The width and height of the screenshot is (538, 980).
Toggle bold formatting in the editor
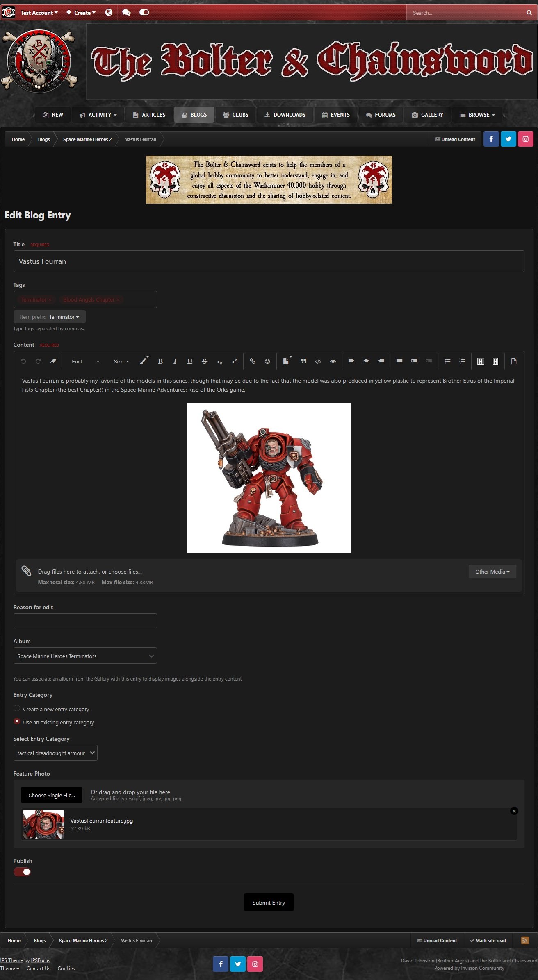point(160,361)
